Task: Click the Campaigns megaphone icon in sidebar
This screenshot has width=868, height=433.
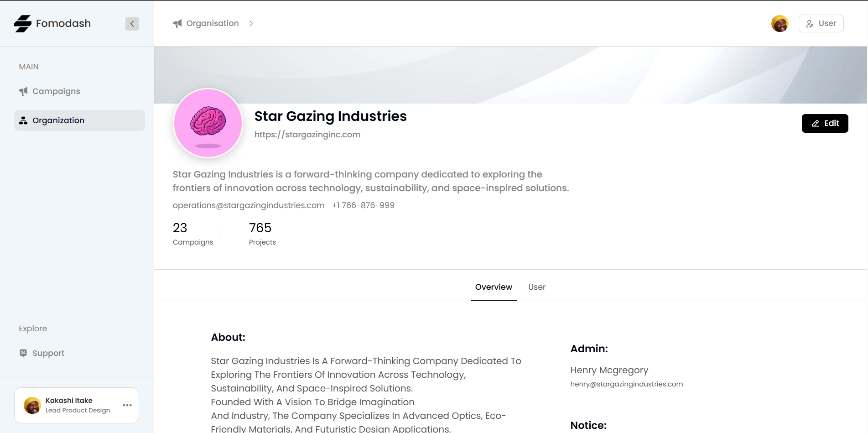Action: [x=23, y=91]
